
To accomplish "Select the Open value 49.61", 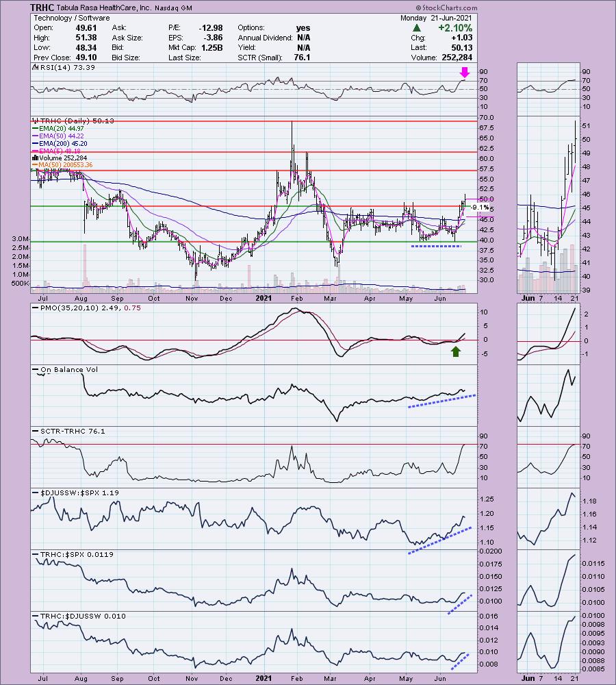I will [86, 27].
